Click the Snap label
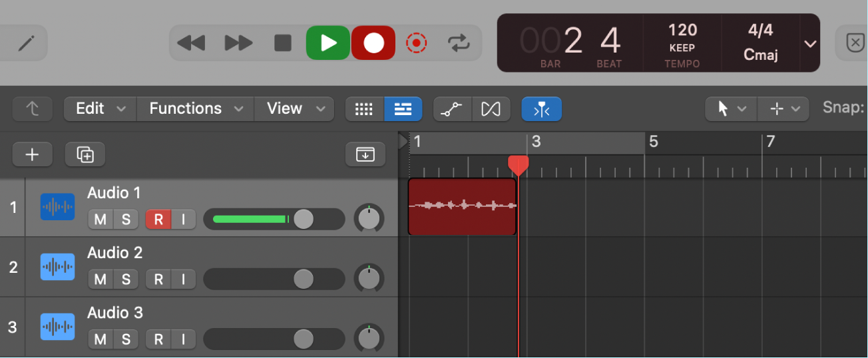The image size is (868, 358). pyautogui.click(x=843, y=108)
